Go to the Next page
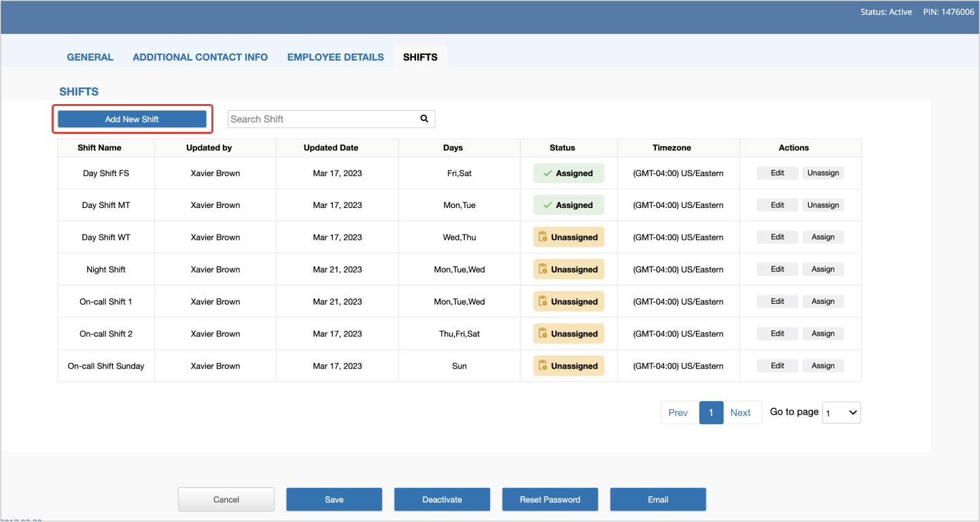The image size is (980, 522). point(740,413)
